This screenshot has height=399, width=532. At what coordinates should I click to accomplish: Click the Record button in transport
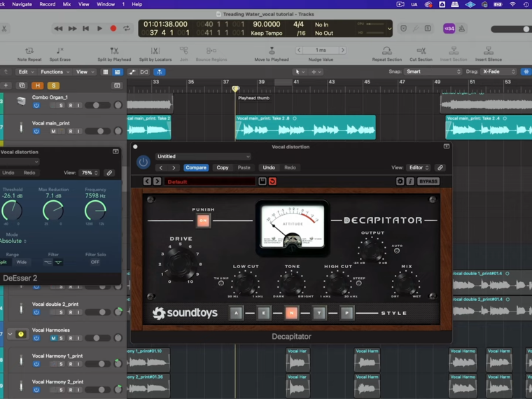113,29
